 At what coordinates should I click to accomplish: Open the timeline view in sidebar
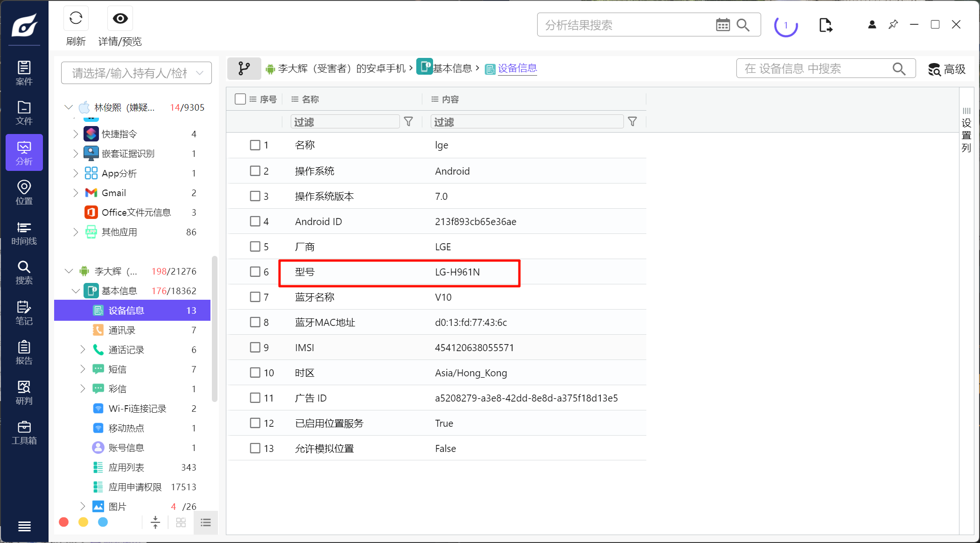tap(24, 233)
